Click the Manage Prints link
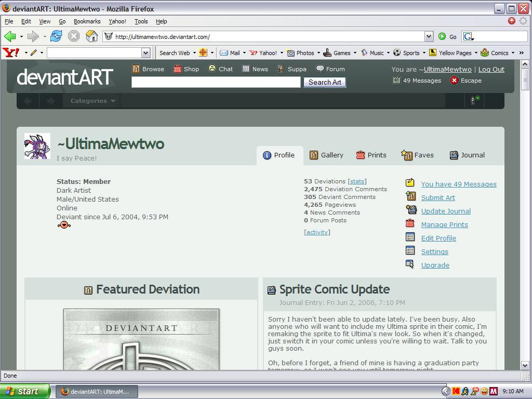Viewport: 532px width, 399px height. 445,224
